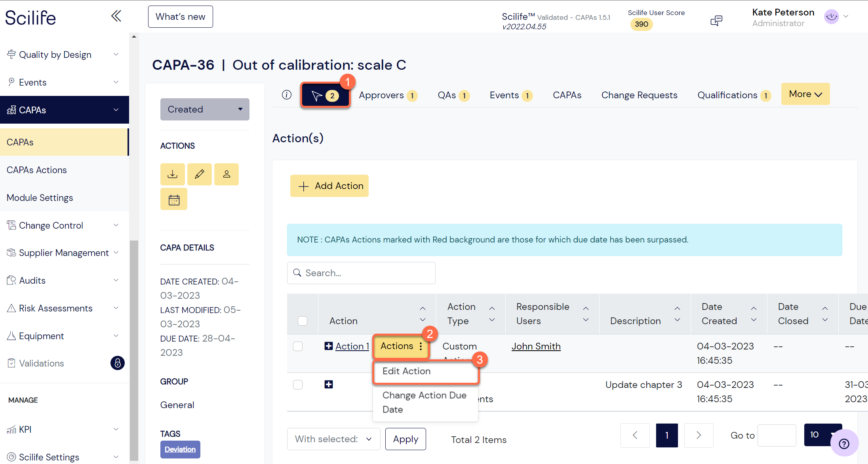Expand Action 1 row plus icon
Screen dimensions: 868x464
[x=329, y=346]
